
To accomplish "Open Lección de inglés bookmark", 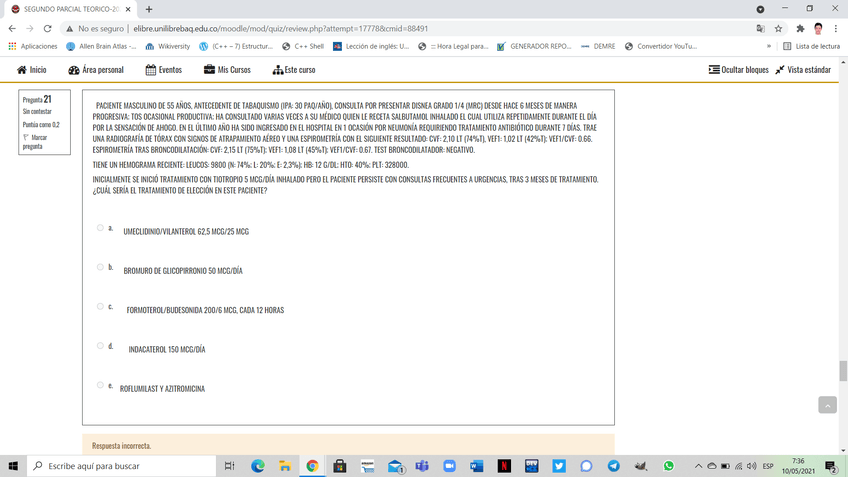I will pyautogui.click(x=371, y=47).
